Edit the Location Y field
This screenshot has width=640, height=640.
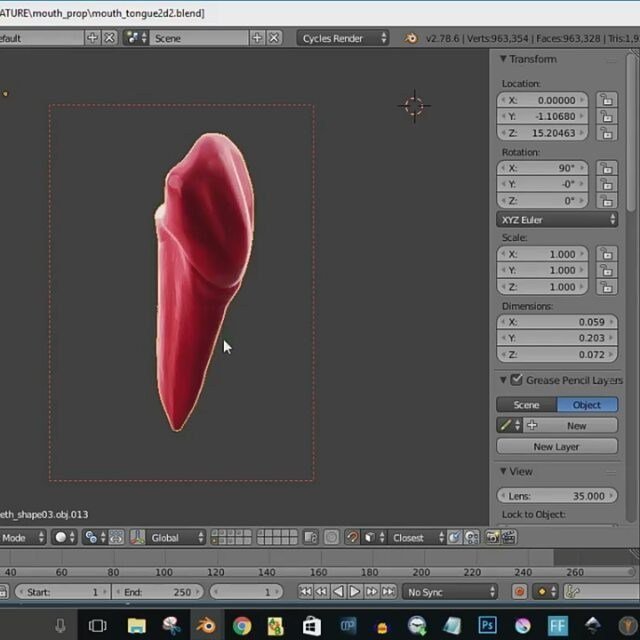(542, 116)
